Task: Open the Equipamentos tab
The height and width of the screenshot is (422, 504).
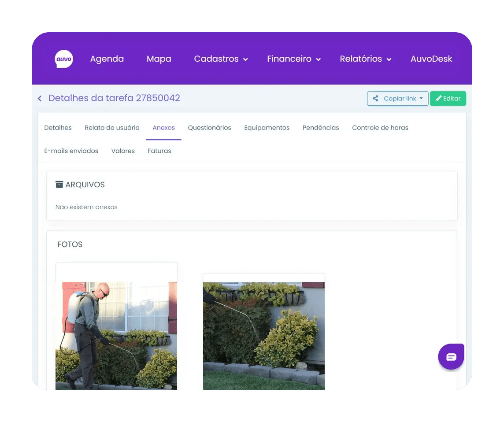Action: tap(267, 128)
